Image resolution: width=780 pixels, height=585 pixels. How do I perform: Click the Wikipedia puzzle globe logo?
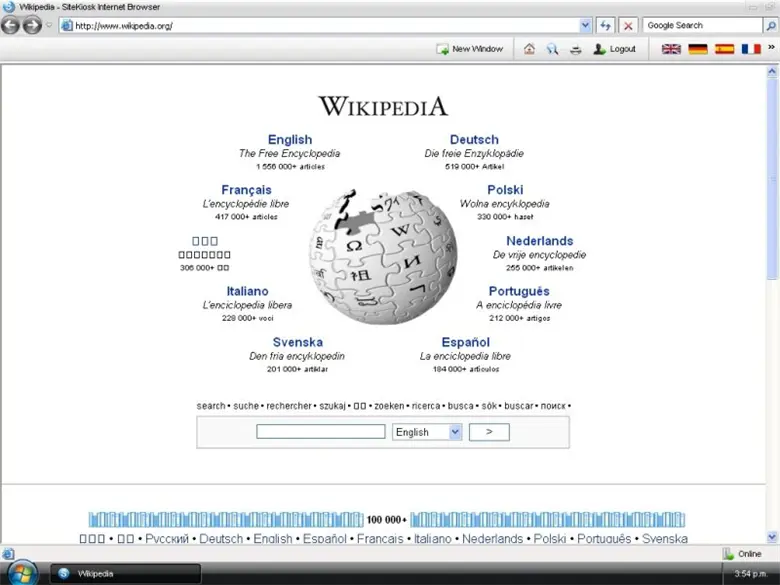click(x=383, y=257)
